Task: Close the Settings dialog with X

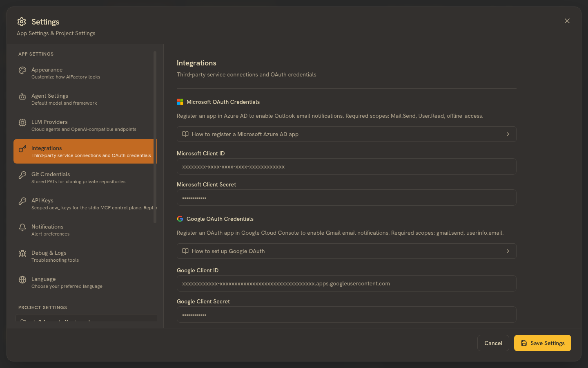Action: (567, 21)
